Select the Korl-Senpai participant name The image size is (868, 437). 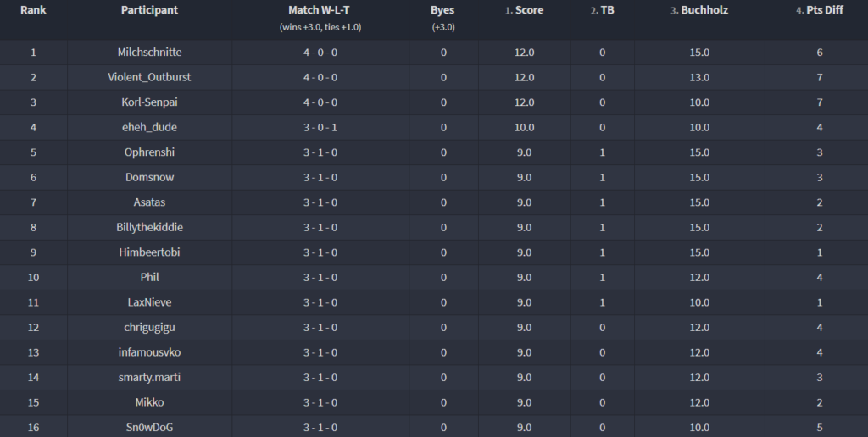(149, 102)
